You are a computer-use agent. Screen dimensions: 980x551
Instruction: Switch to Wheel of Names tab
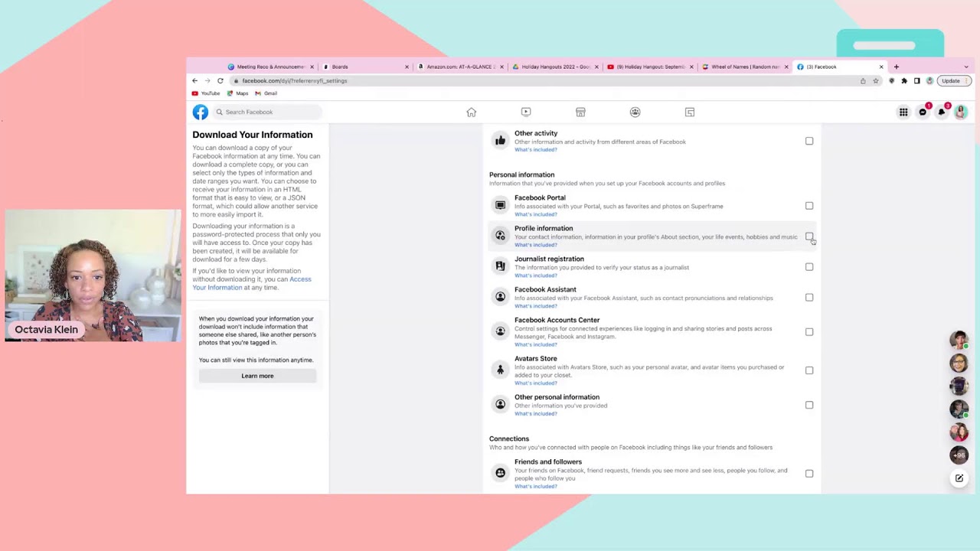pos(746,67)
